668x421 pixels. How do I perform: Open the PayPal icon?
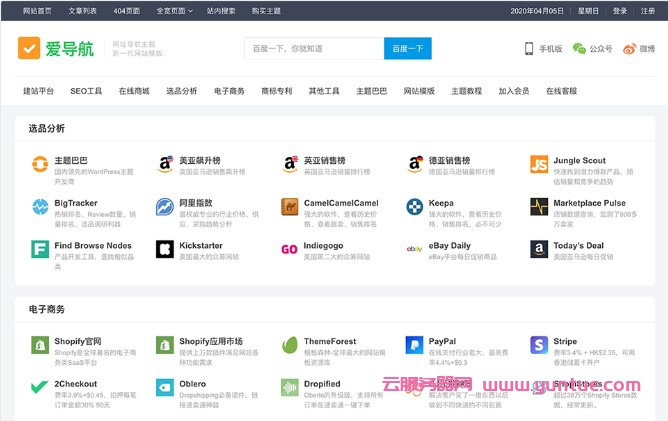[415, 345]
